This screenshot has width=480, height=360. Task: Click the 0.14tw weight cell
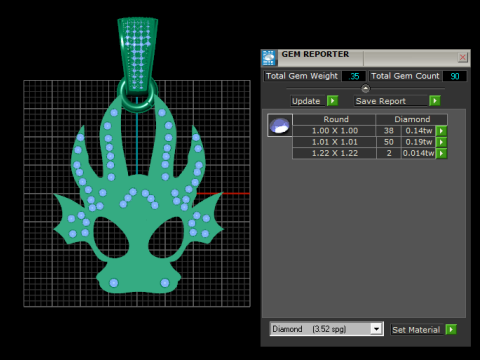coord(418,131)
